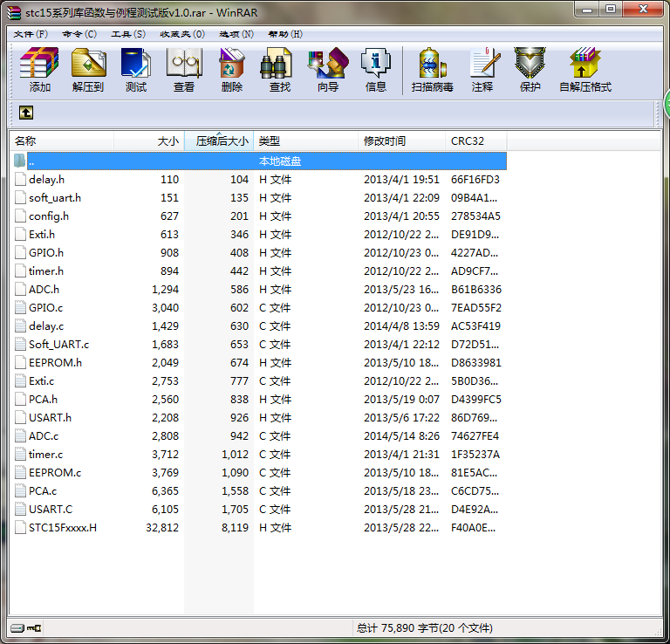Go up one level arrow button
The image size is (670, 644).
coord(26,113)
